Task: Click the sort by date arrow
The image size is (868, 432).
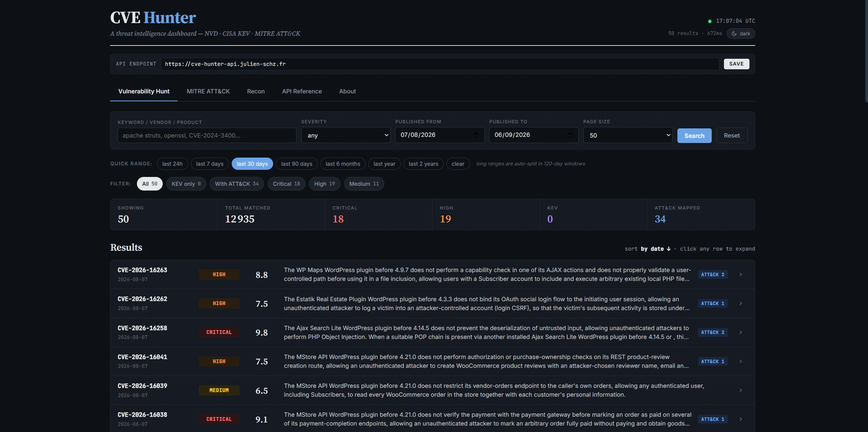Action: click(669, 249)
